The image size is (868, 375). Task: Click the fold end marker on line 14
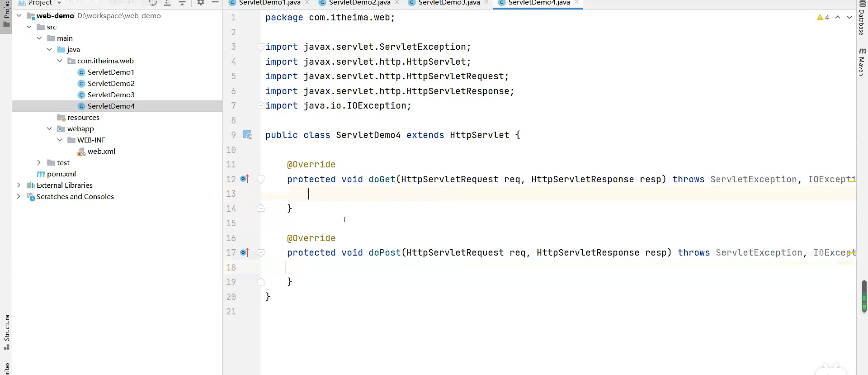[261, 209]
